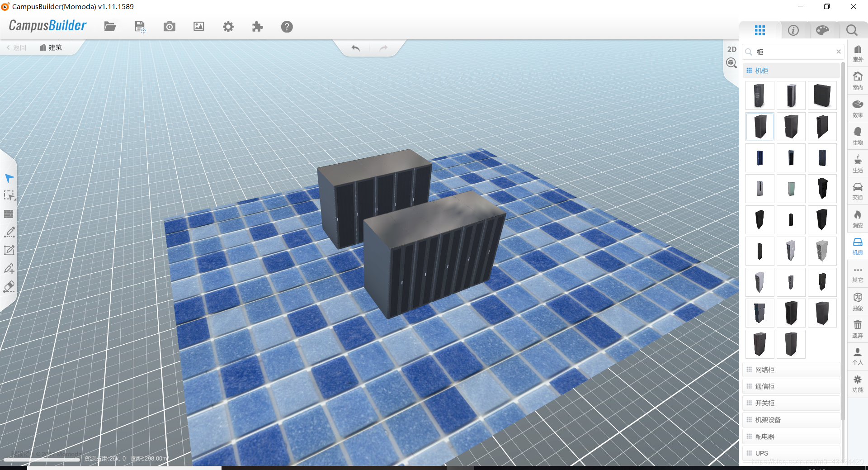The width and height of the screenshot is (868, 470).
Task: Switch to the palette style tab
Action: coord(822,30)
